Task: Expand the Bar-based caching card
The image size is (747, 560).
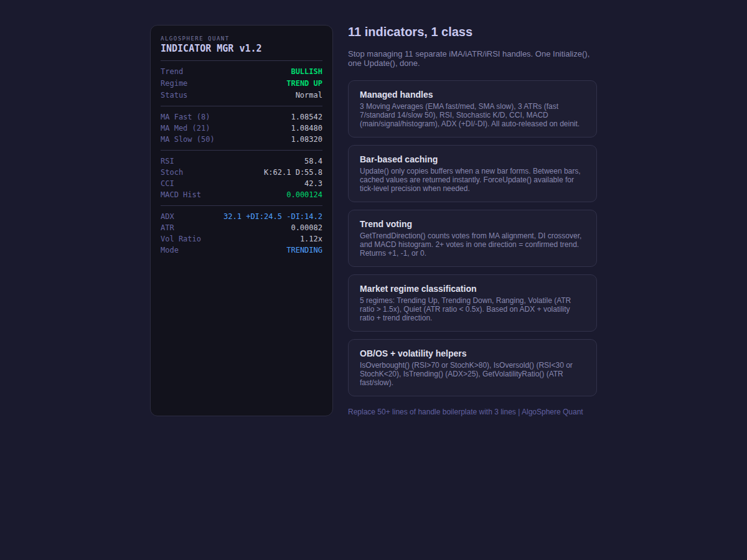Action: pos(472,173)
